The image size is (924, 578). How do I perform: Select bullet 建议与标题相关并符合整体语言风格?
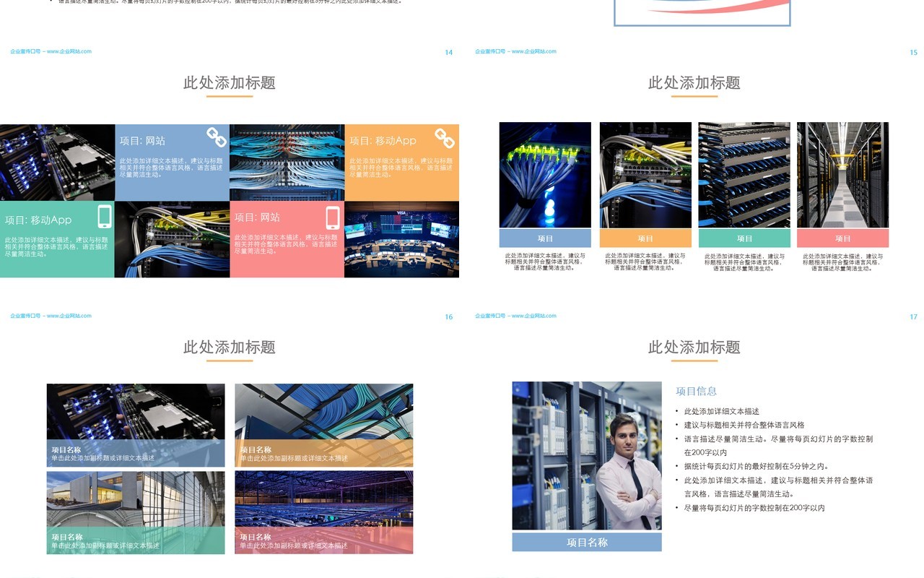pyautogui.click(x=744, y=425)
